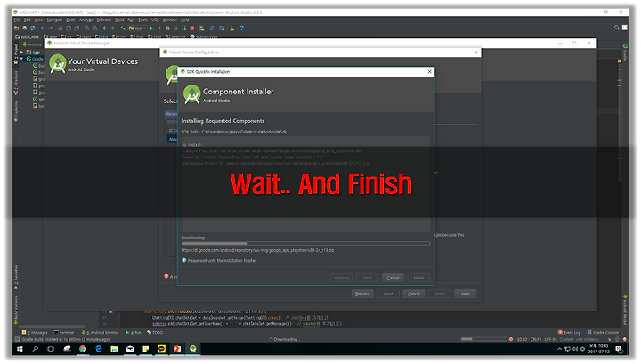Click status bar background progress bar

(x=483, y=339)
